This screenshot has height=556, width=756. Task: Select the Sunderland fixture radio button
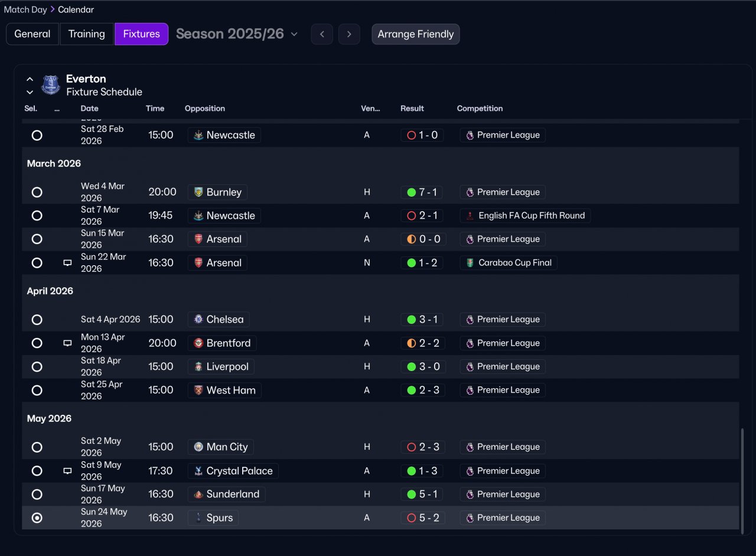[37, 495]
